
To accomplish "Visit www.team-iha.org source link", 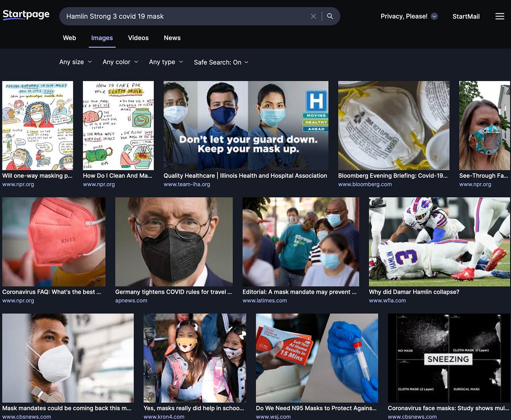I will tap(187, 184).
